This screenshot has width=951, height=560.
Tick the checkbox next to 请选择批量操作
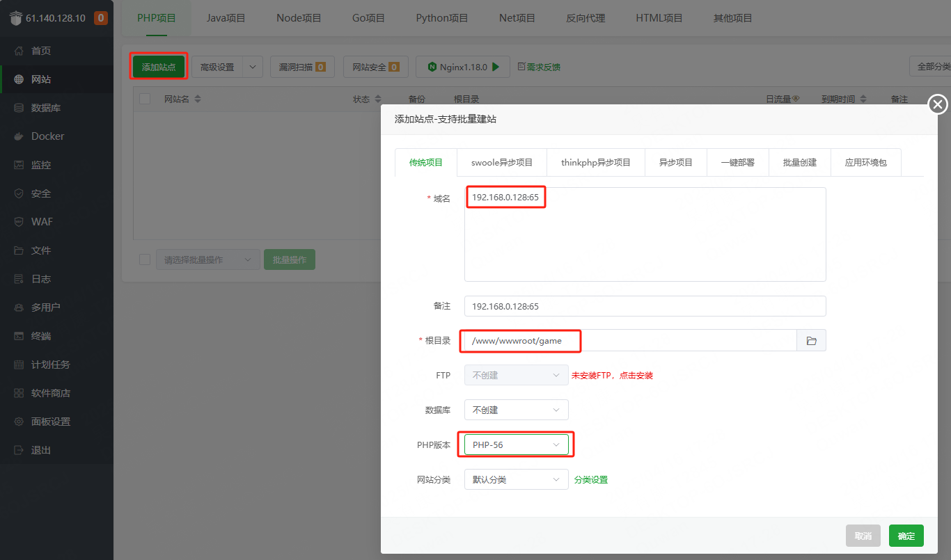tap(145, 259)
